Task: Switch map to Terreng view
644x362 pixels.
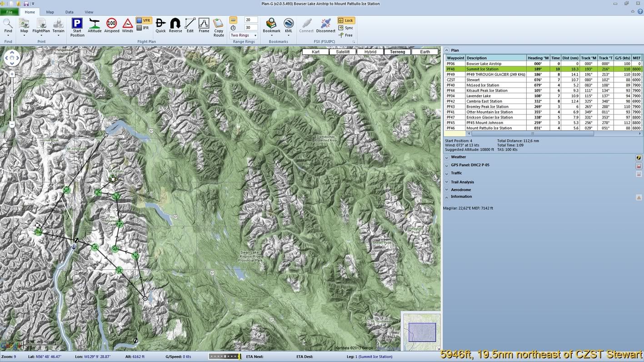Action: [x=398, y=52]
